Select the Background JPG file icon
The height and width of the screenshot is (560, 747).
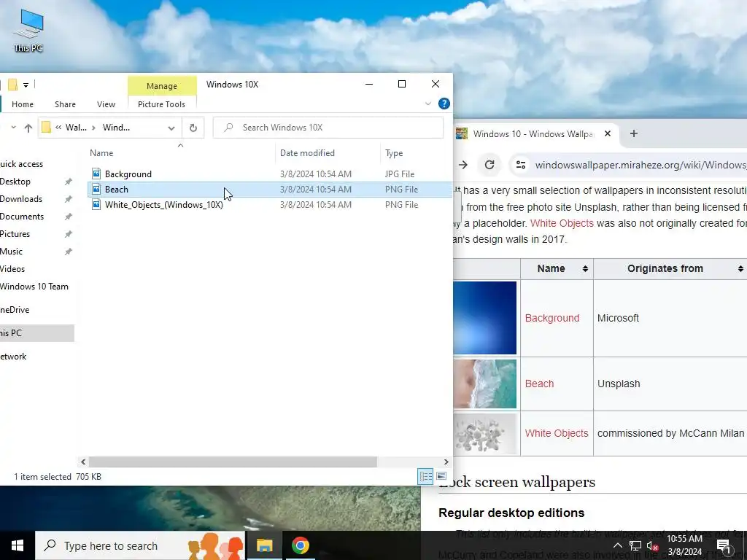click(x=96, y=174)
